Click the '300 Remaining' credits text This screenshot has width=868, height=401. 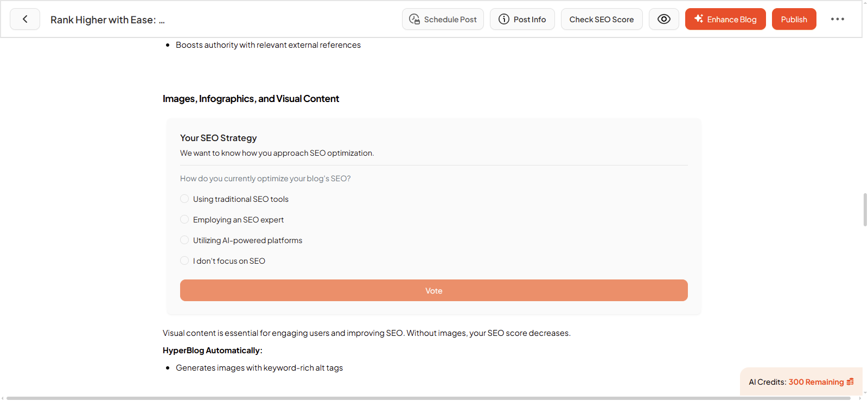(x=816, y=382)
